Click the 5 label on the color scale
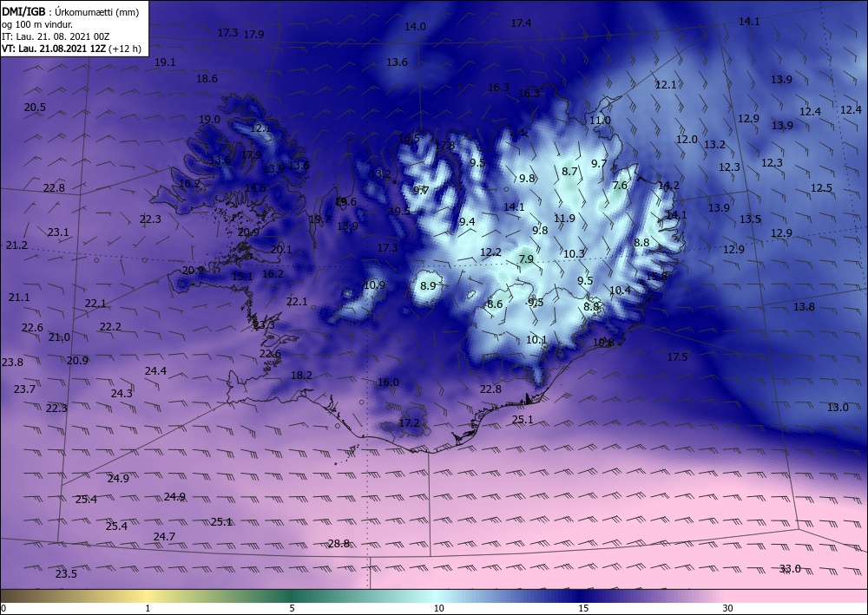Viewport: 868px width, 615px height. click(292, 608)
